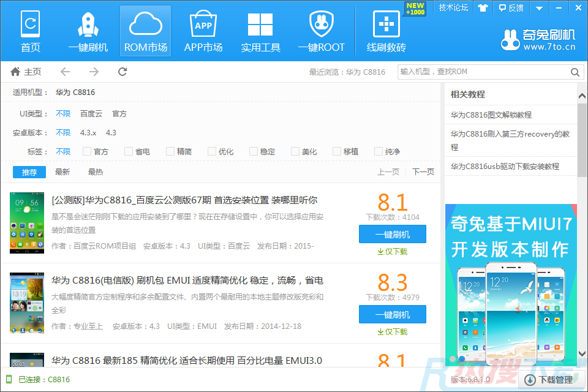
Task: Filter Android version 4.3
Action: [x=111, y=132]
